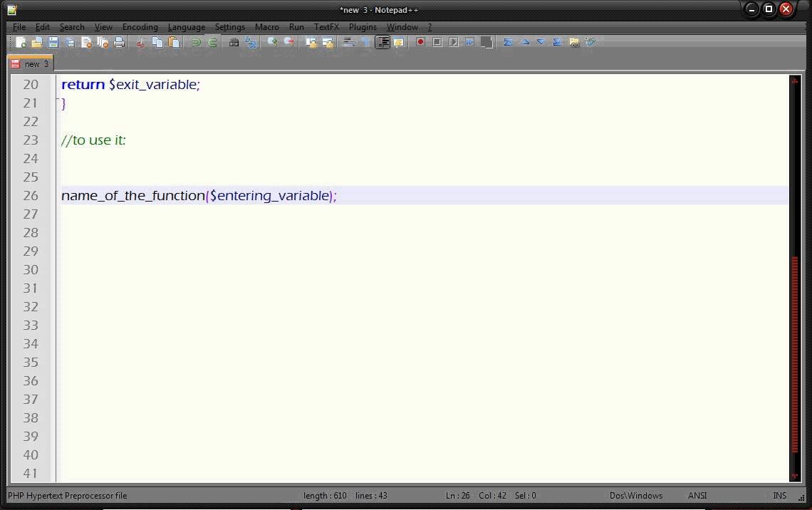Click the vertical scrollbar thumb
This screenshot has height=510, width=812.
point(794,354)
